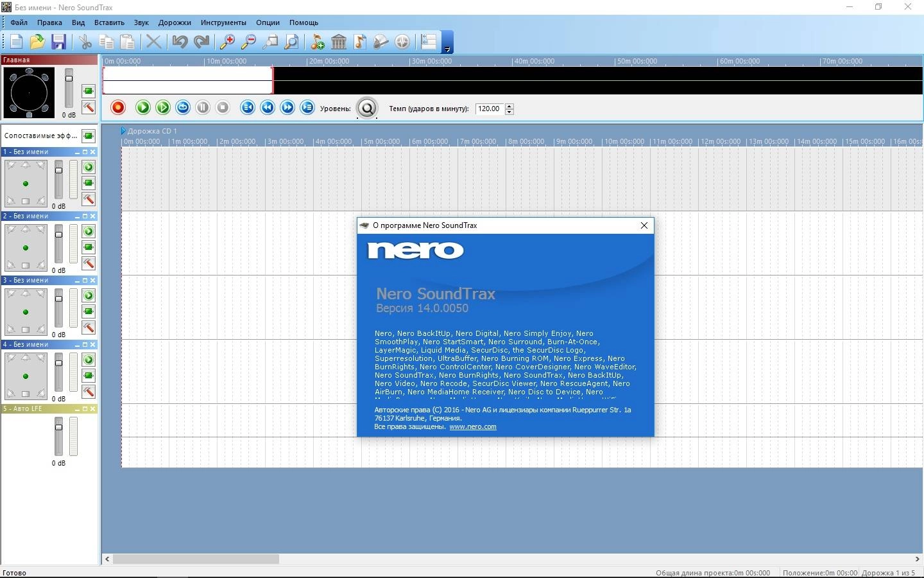Toggle loop playback with the blue loop button

(x=183, y=107)
